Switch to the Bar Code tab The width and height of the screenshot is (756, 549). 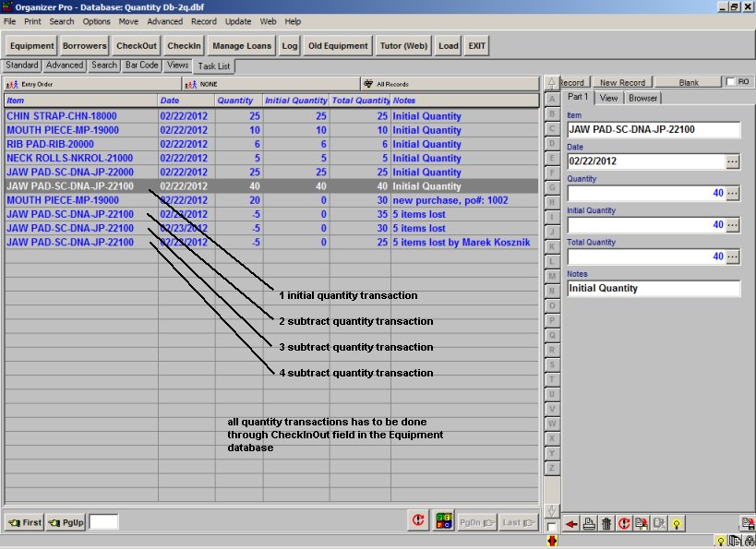pos(142,66)
